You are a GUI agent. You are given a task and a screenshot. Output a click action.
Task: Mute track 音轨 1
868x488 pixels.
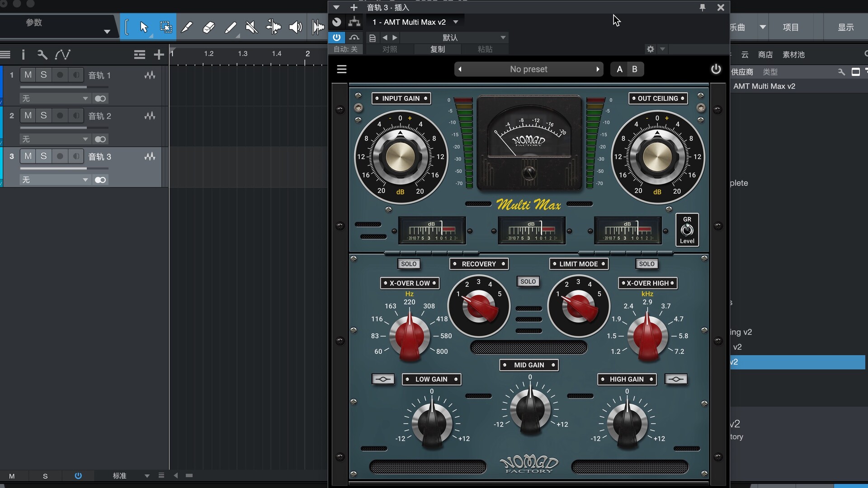[28, 75]
